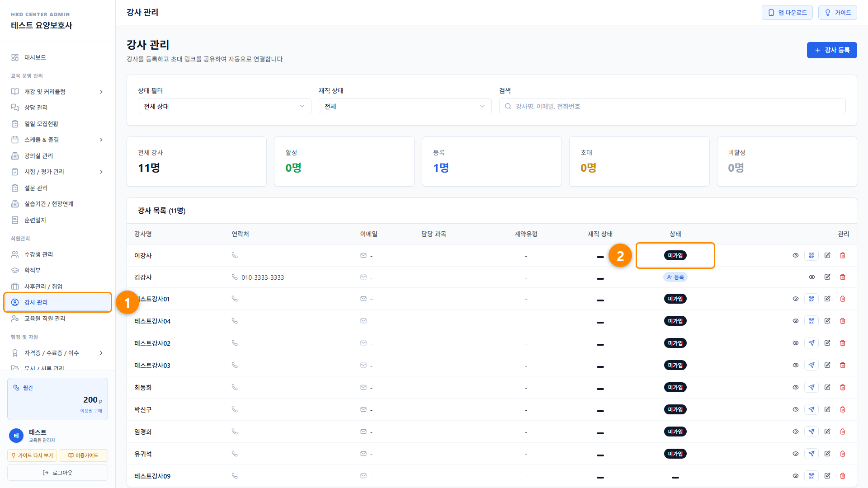The height and width of the screenshot is (488, 868).
Task: View details of 이강사
Action: click(x=796, y=255)
